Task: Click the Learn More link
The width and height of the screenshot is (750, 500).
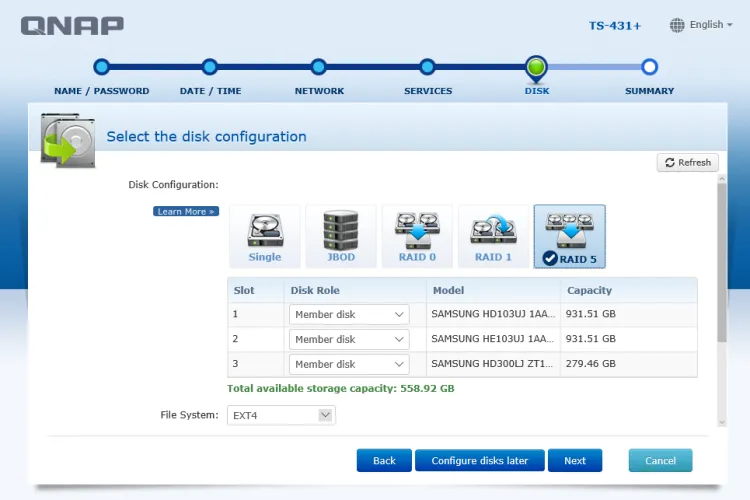Action: click(x=185, y=212)
